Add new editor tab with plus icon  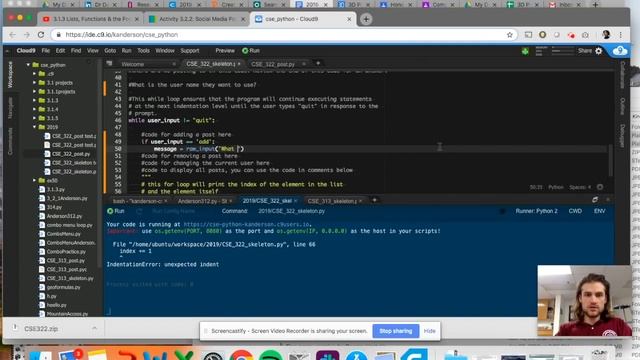[x=318, y=63]
